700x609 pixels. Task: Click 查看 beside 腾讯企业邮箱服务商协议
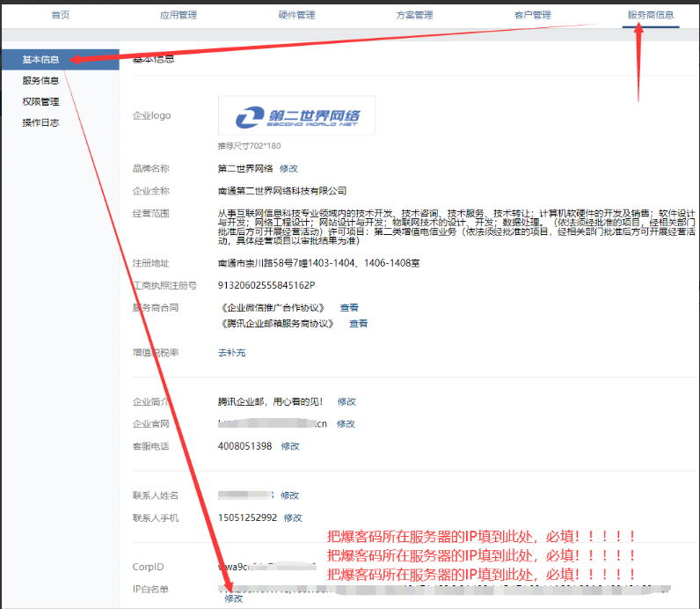358,324
